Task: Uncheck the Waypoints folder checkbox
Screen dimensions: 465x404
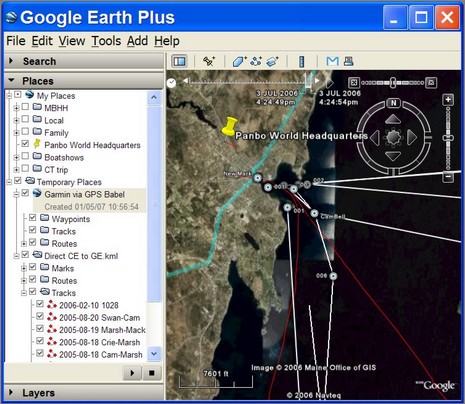Action: [32, 218]
